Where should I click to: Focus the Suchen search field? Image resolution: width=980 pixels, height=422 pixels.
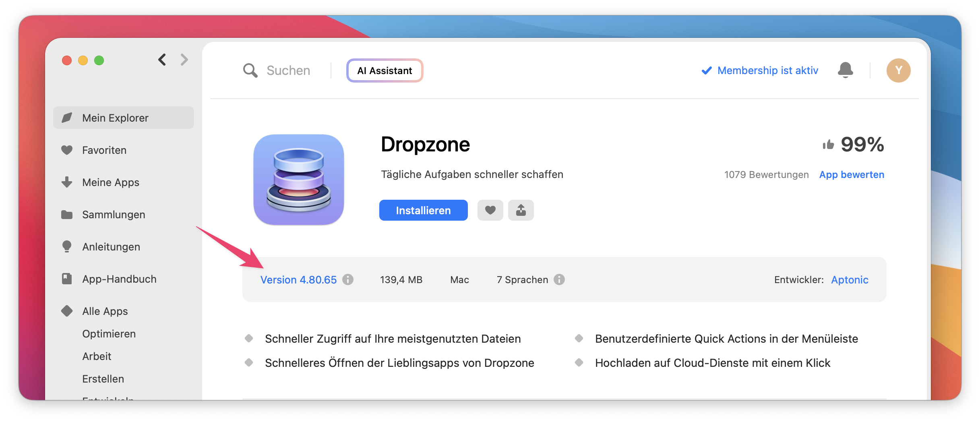(288, 70)
